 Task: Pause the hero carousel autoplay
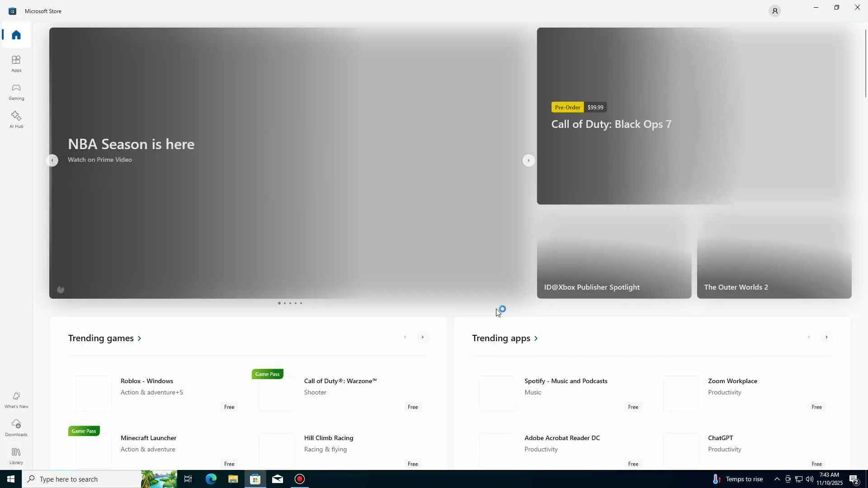tap(61, 290)
